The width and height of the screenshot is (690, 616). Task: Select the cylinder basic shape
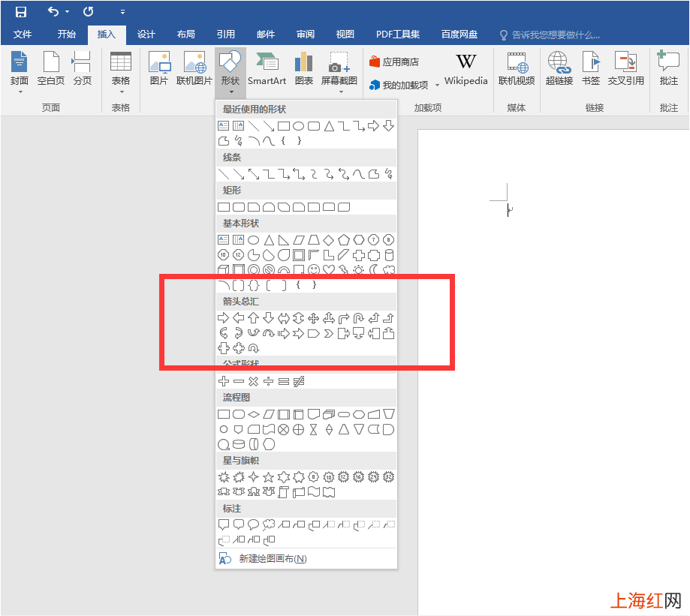389,255
